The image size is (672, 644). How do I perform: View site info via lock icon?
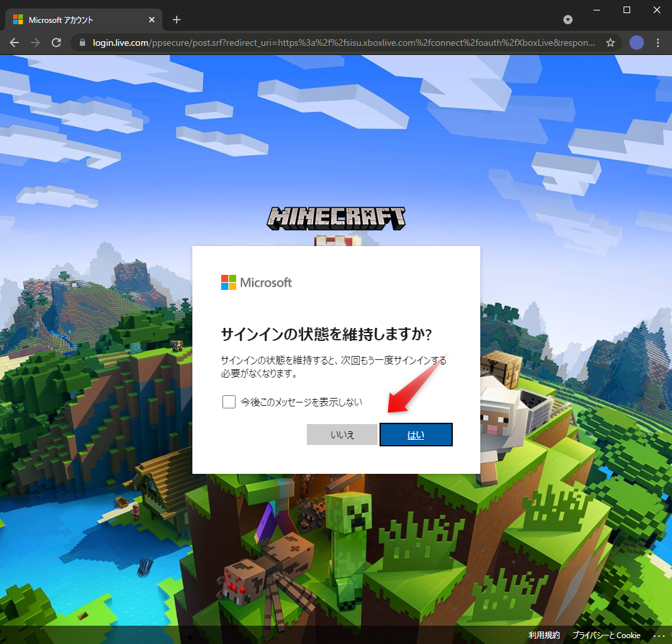point(82,43)
